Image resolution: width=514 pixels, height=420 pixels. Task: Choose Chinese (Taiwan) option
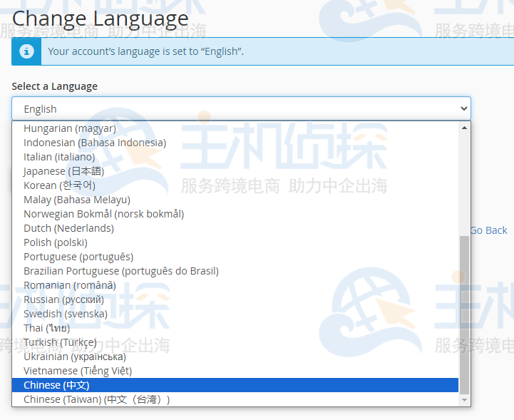(x=235, y=399)
